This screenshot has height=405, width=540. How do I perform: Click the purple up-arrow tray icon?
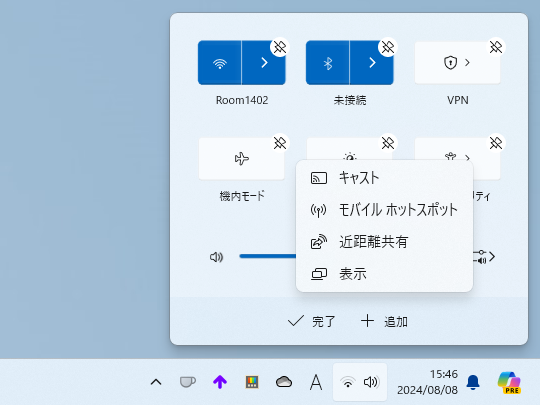pos(220,382)
